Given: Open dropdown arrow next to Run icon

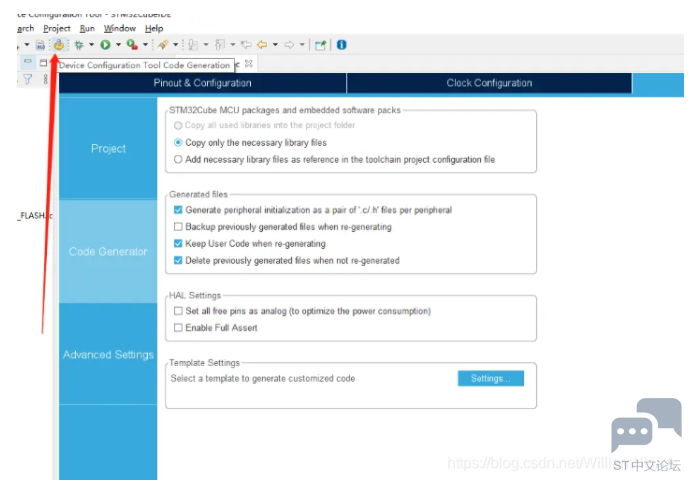Looking at the screenshot, I should (118, 44).
